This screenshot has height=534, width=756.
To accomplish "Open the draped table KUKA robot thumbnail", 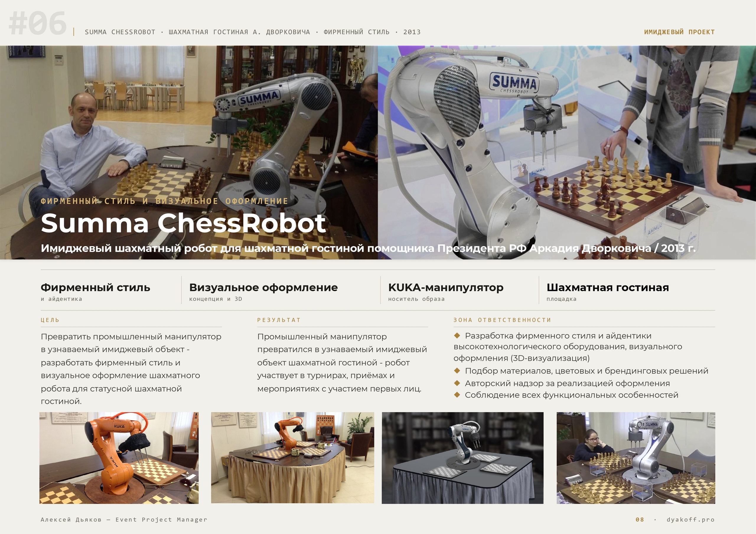I will [x=292, y=458].
